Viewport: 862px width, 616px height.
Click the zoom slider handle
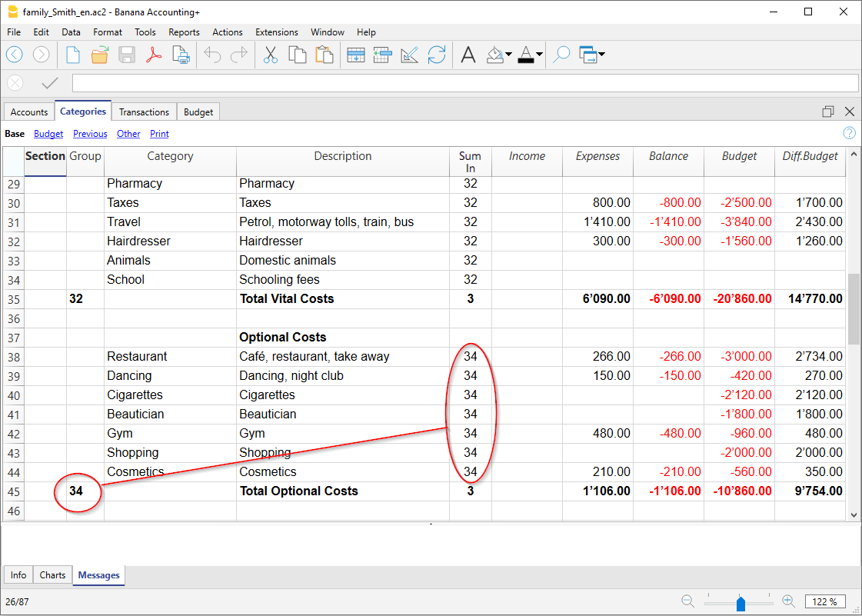pos(741,604)
